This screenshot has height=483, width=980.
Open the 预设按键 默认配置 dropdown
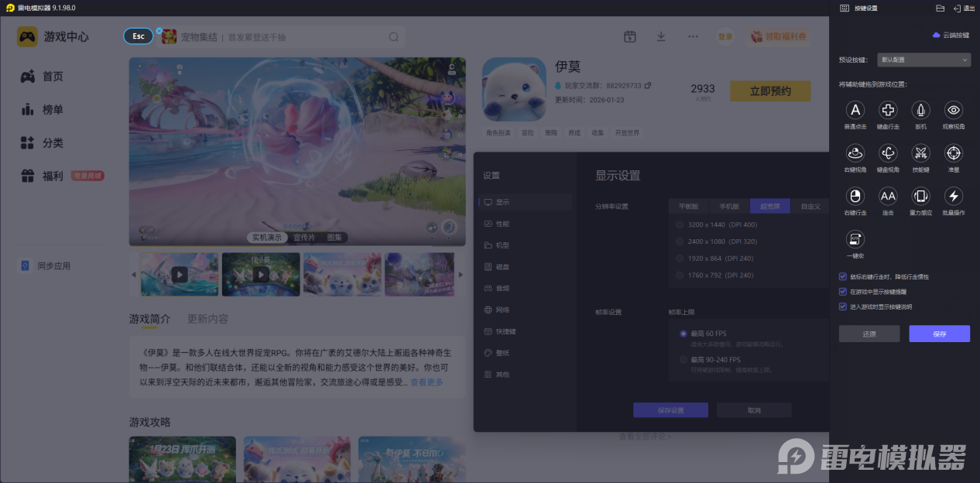coord(924,60)
